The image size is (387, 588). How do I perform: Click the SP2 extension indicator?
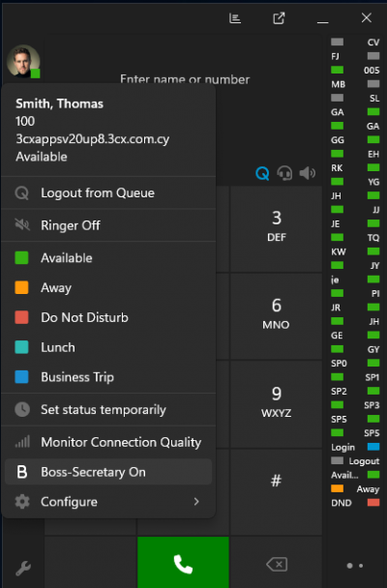355,391
